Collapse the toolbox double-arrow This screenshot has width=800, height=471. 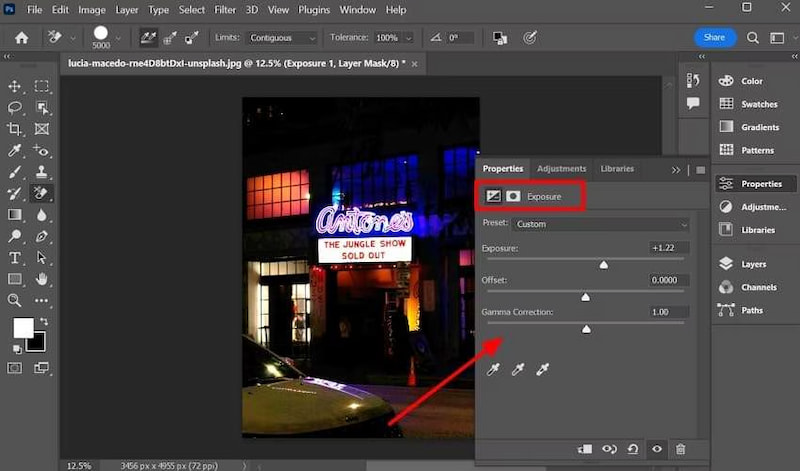coord(7,57)
